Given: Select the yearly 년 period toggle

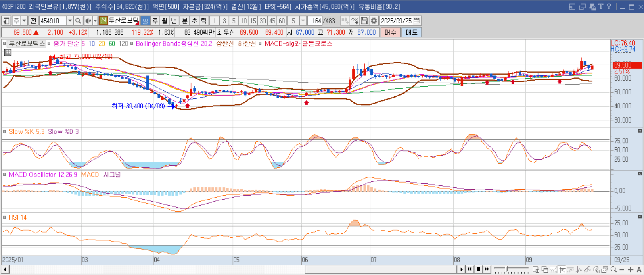Looking at the screenshot, I should tap(174, 21).
